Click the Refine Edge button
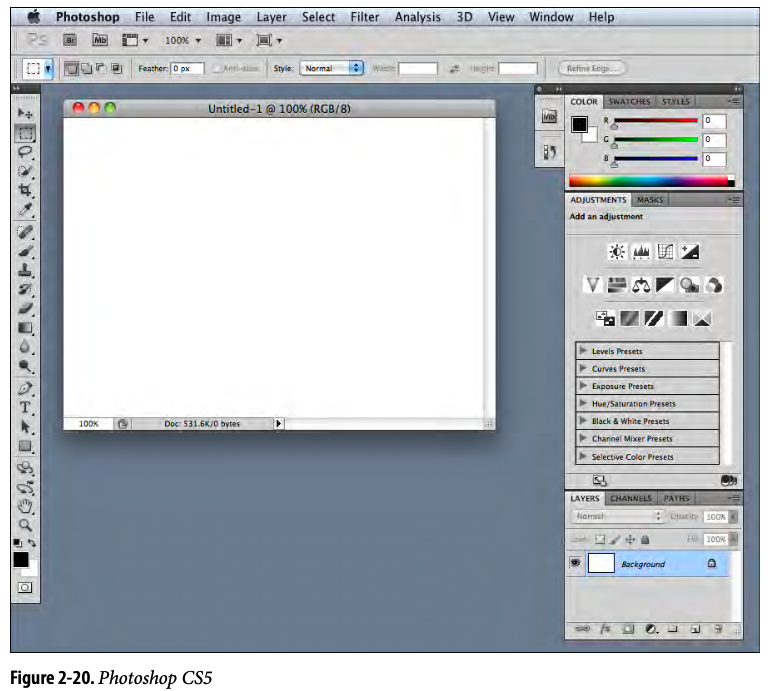Image resolution: width=770 pixels, height=691 pixels. (x=592, y=68)
